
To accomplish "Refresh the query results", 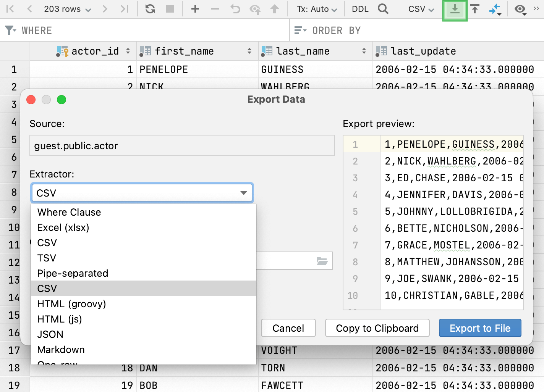I will (x=150, y=9).
